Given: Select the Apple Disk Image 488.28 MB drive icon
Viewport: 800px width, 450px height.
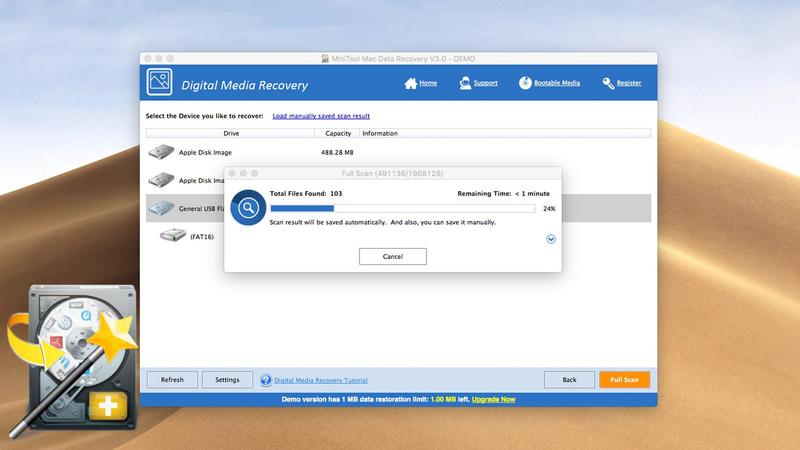Looking at the screenshot, I should coord(161,152).
